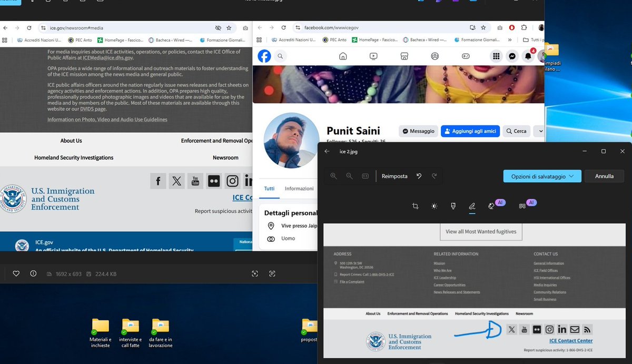The image size is (632, 364).
Task: Select the markup pen tool
Action: pyautogui.click(x=472, y=206)
